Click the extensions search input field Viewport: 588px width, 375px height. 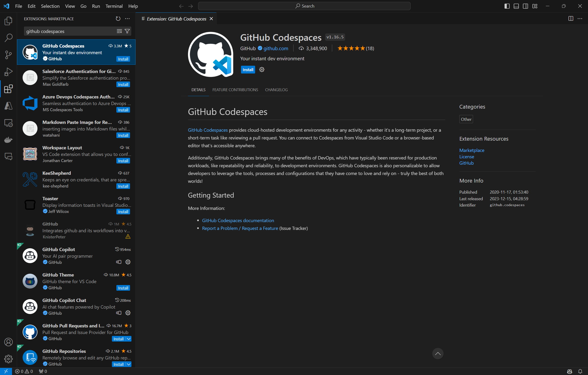click(69, 31)
